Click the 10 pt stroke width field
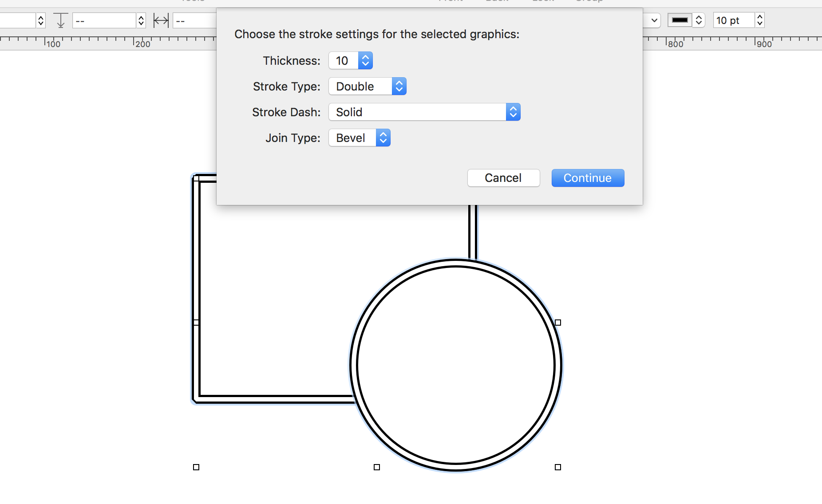 733,20
